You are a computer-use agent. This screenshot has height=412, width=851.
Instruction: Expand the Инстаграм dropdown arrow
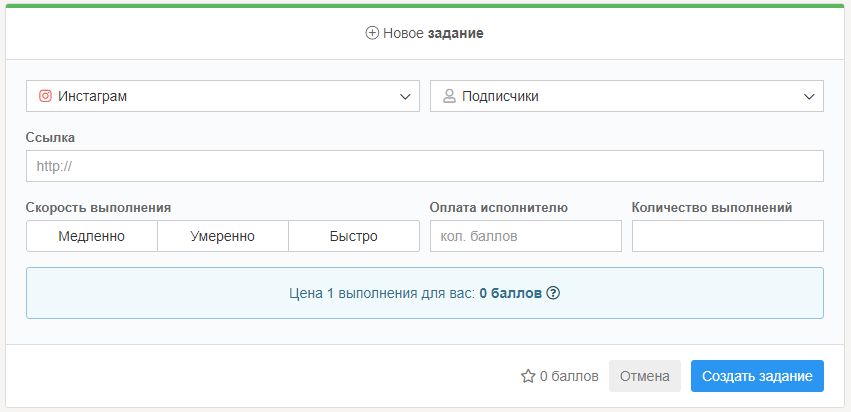tap(405, 97)
